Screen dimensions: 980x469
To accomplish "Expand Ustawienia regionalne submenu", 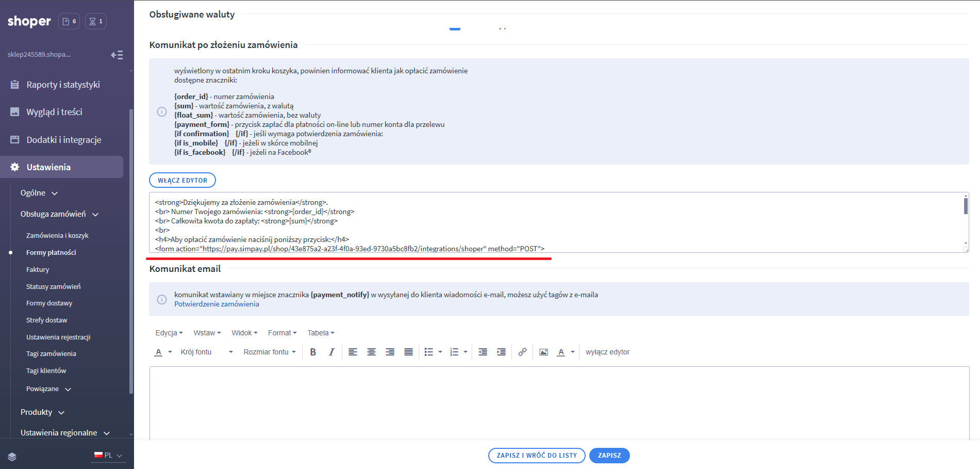I will [65, 433].
